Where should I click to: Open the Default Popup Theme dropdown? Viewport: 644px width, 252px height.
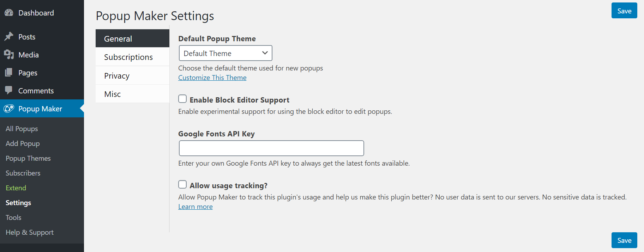(225, 53)
